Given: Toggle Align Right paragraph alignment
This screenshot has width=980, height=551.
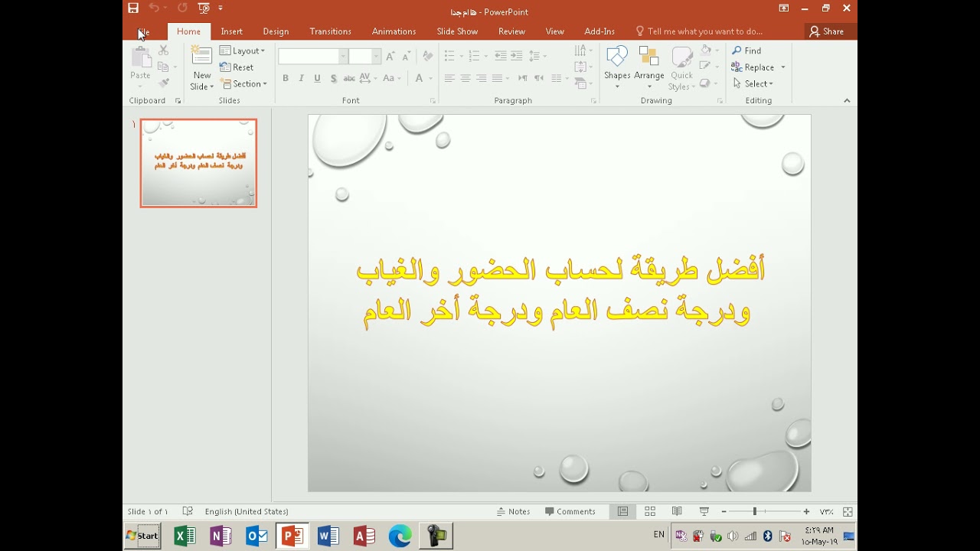Looking at the screenshot, I should [x=482, y=78].
